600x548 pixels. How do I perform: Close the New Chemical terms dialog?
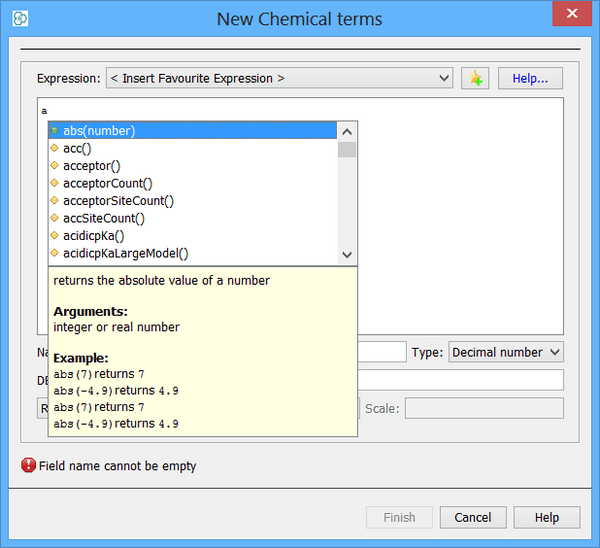(572, 14)
